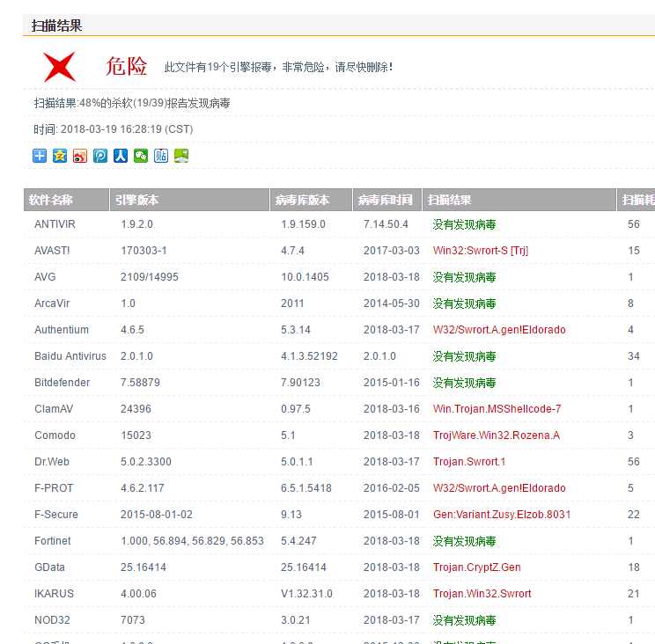The width and height of the screenshot is (655, 644).
Task: Share to WeChat icon
Action: point(141,156)
